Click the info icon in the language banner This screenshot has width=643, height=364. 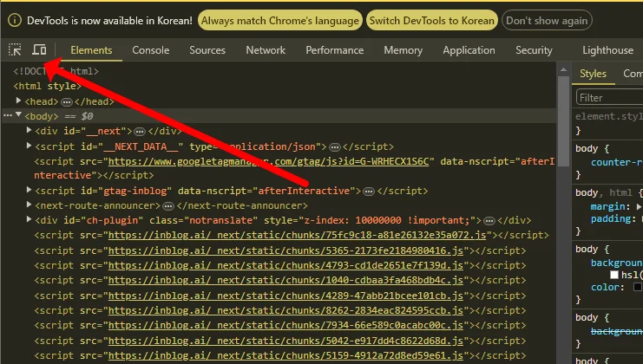[x=15, y=21]
